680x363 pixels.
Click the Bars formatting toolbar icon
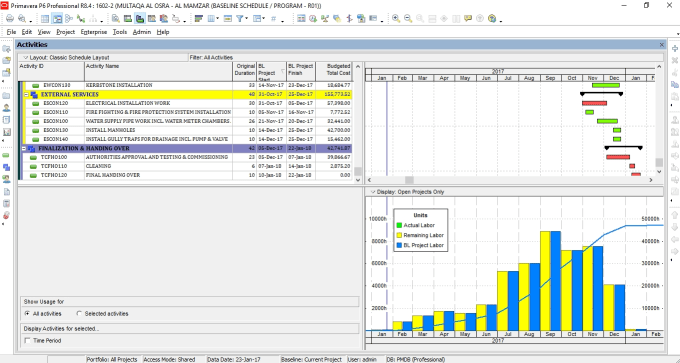[199, 19]
